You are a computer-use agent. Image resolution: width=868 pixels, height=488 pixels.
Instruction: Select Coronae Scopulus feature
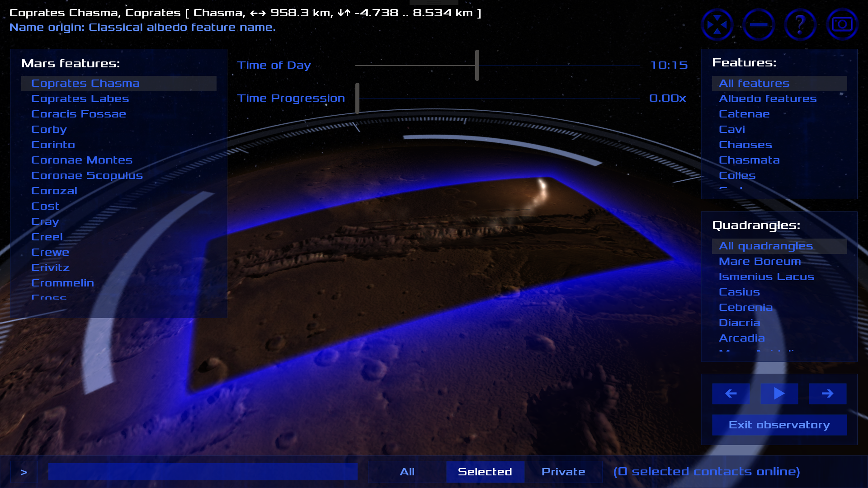[x=118, y=176]
